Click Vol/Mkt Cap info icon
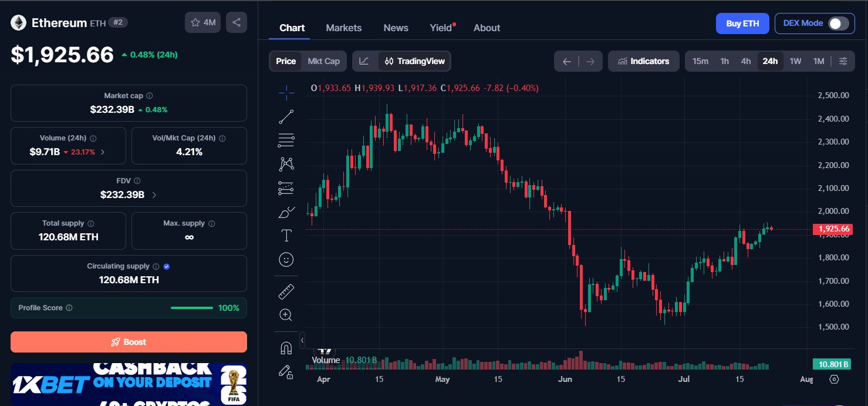 [x=222, y=139]
